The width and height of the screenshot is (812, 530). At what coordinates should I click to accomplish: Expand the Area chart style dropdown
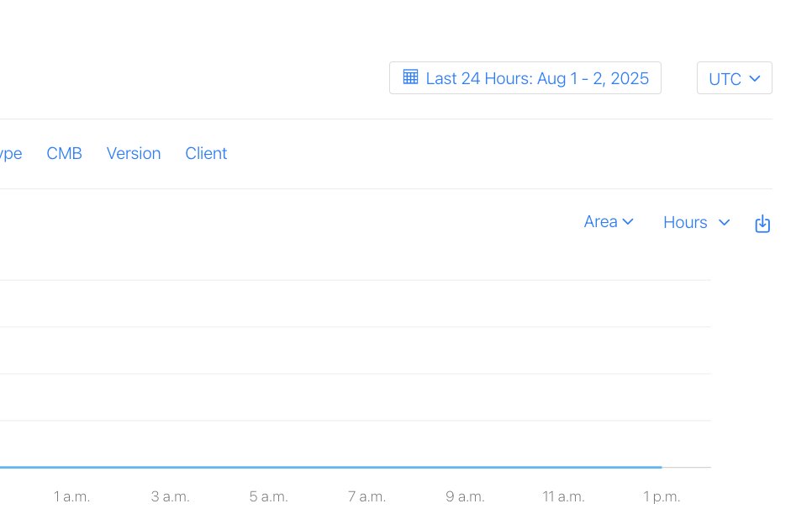[609, 221]
